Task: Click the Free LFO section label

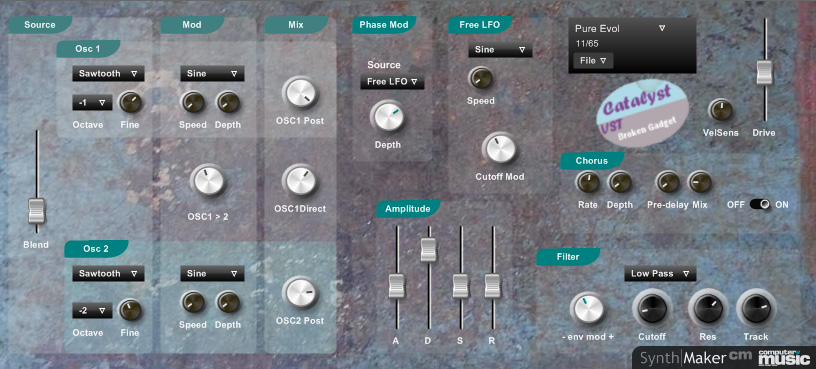Action: 480,25
